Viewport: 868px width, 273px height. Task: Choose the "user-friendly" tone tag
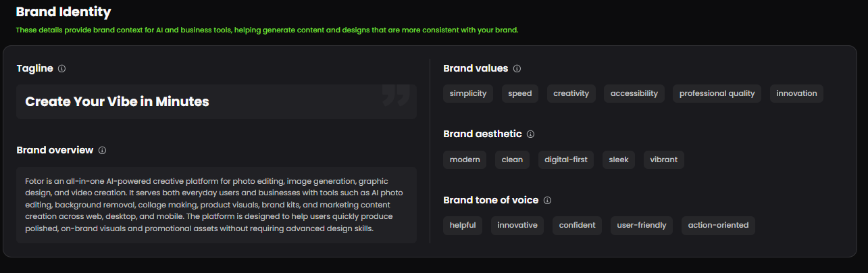pos(642,225)
